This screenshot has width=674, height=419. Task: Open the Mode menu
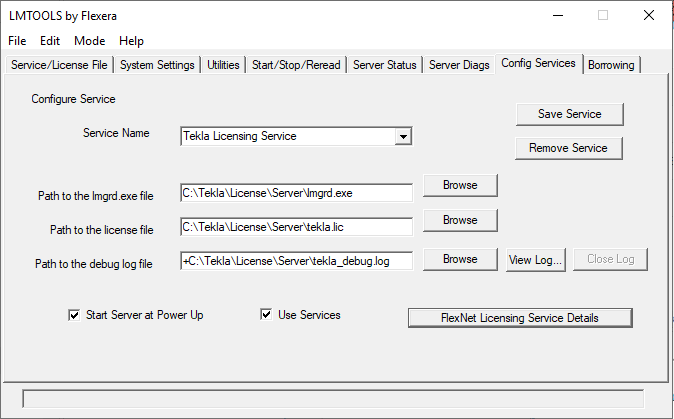point(89,41)
